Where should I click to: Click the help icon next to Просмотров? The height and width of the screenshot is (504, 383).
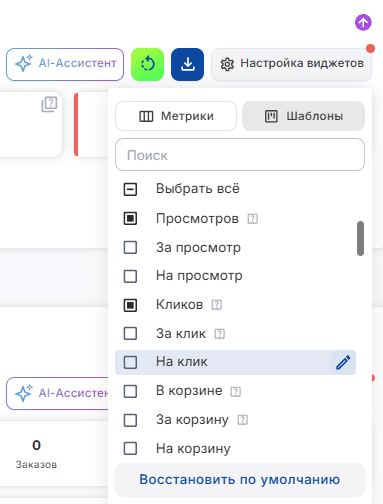click(x=253, y=219)
